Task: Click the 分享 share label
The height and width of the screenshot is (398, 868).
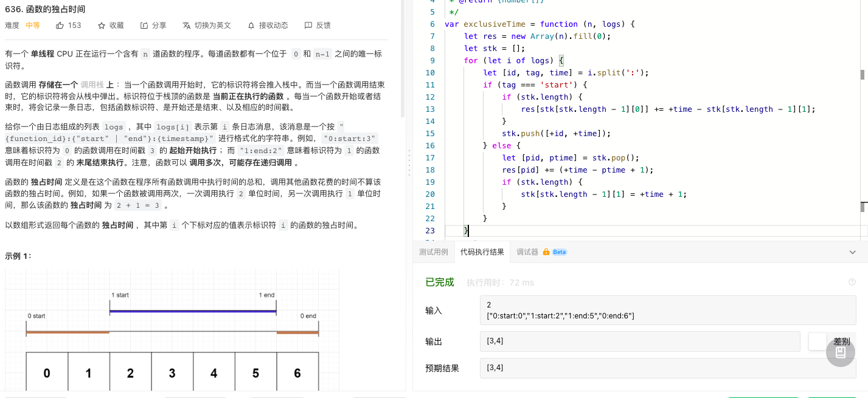Action: pos(159,26)
